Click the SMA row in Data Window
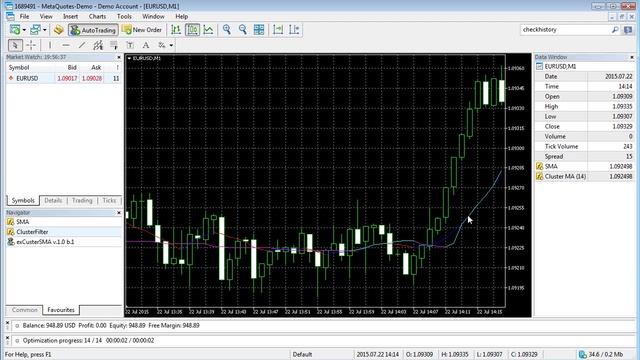640x360 pixels. [584, 167]
